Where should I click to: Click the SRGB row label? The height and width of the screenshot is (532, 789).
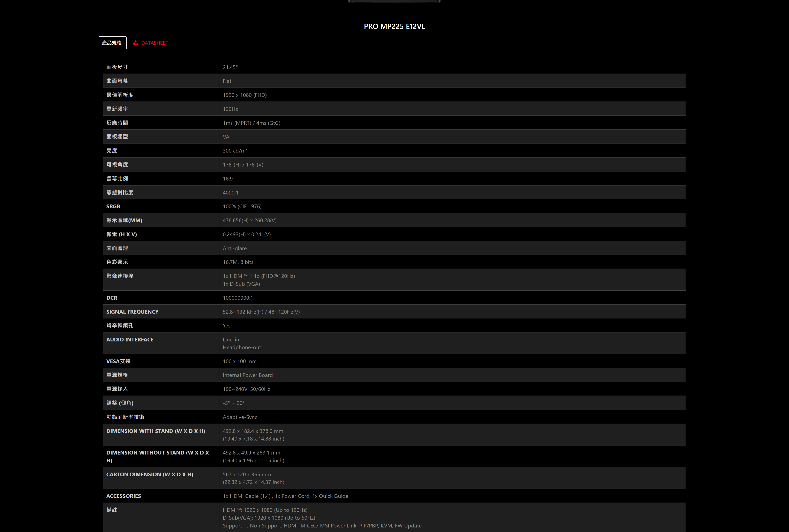pyautogui.click(x=113, y=206)
